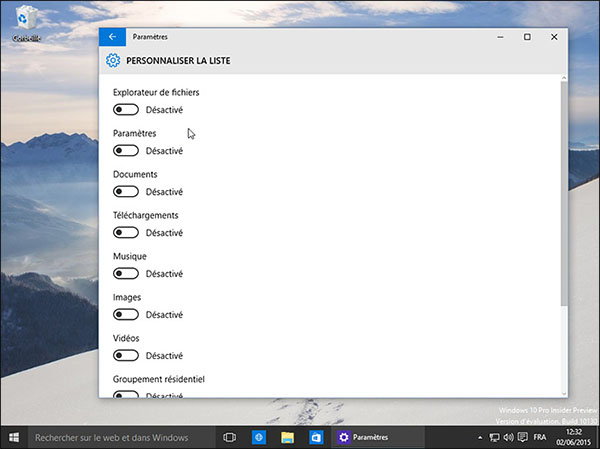Screen dimensions: 600x449
Task: Enable the Vidéos toggle switch
Action: [126, 356]
